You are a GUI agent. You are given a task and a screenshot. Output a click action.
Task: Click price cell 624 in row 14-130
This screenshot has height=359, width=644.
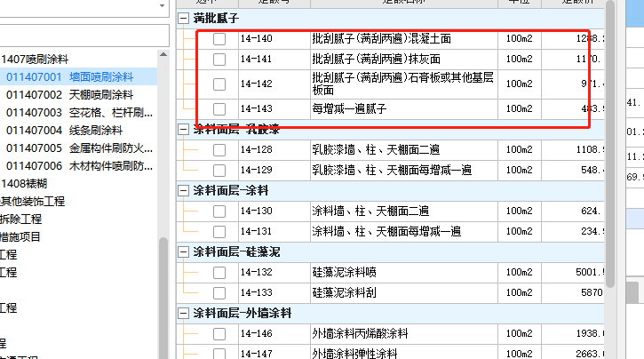coord(573,211)
